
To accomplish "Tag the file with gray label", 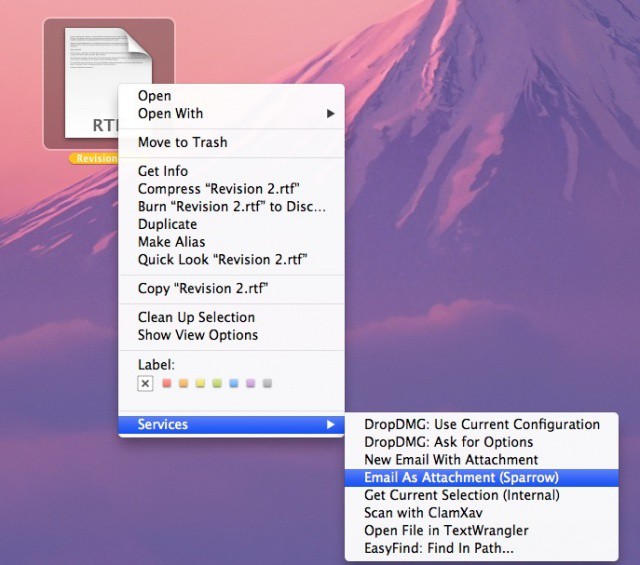I will click(268, 383).
